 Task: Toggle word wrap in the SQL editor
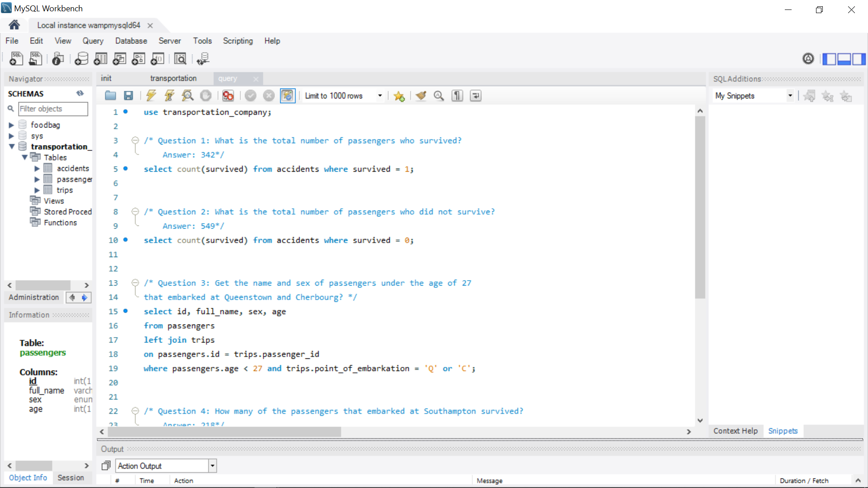pos(475,96)
